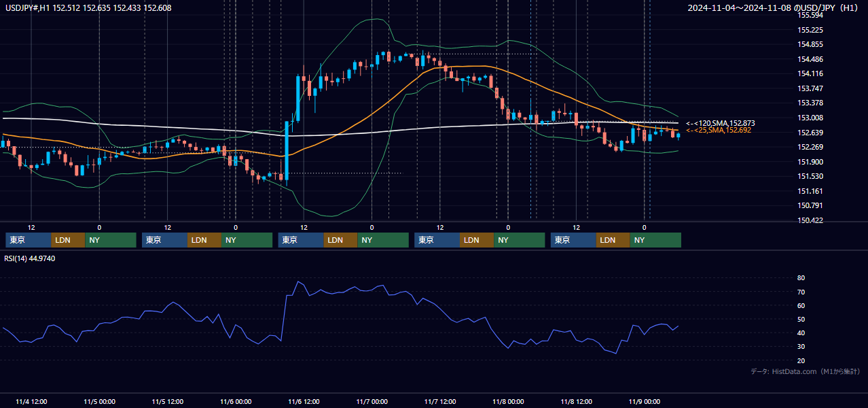The height and width of the screenshot is (408, 868).
Task: Click the 25 SMA label 152.692
Action: click(x=719, y=130)
